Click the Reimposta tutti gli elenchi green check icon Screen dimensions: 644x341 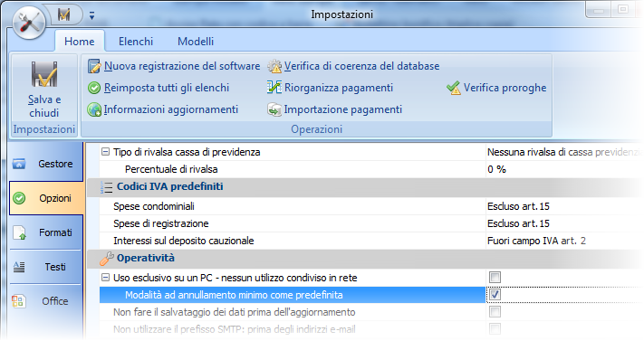(x=94, y=88)
